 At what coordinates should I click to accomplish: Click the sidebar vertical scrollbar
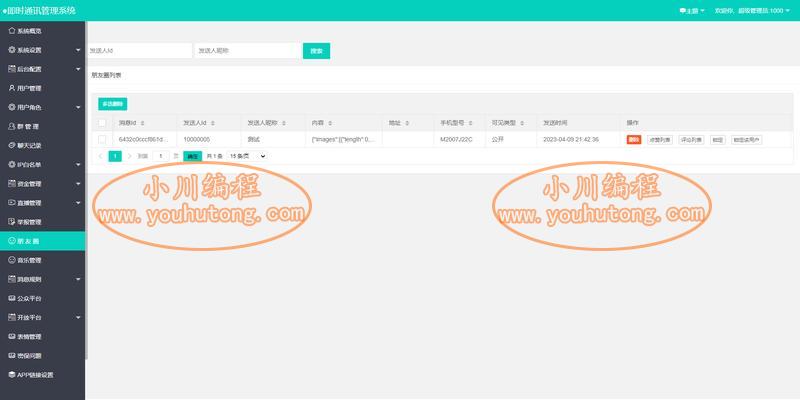coord(87,190)
